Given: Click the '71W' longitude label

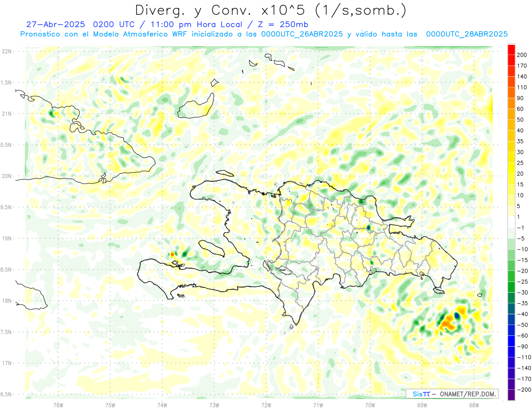Looking at the screenshot, I should point(318,405).
